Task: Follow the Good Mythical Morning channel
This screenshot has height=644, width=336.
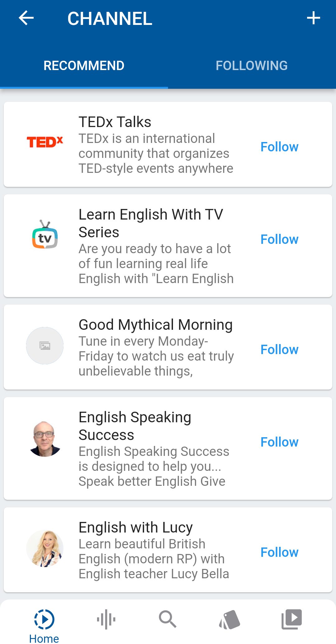Action: point(279,349)
